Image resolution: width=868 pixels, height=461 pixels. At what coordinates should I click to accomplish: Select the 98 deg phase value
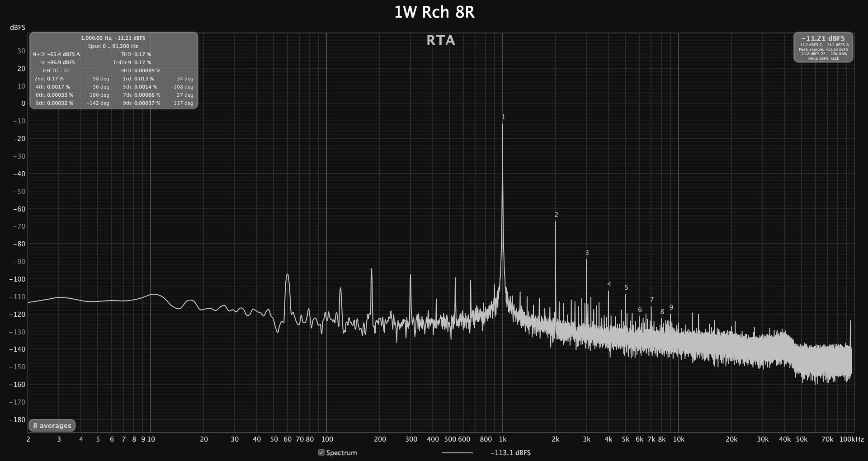click(x=101, y=79)
